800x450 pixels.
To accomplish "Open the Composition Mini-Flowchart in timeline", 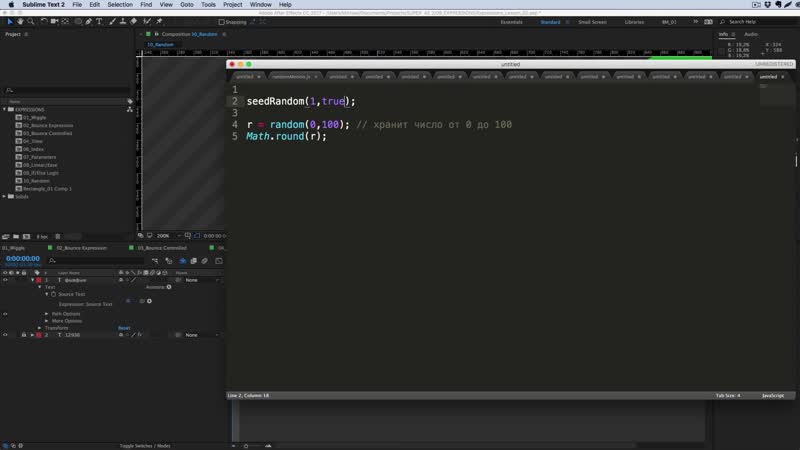I will (155, 261).
